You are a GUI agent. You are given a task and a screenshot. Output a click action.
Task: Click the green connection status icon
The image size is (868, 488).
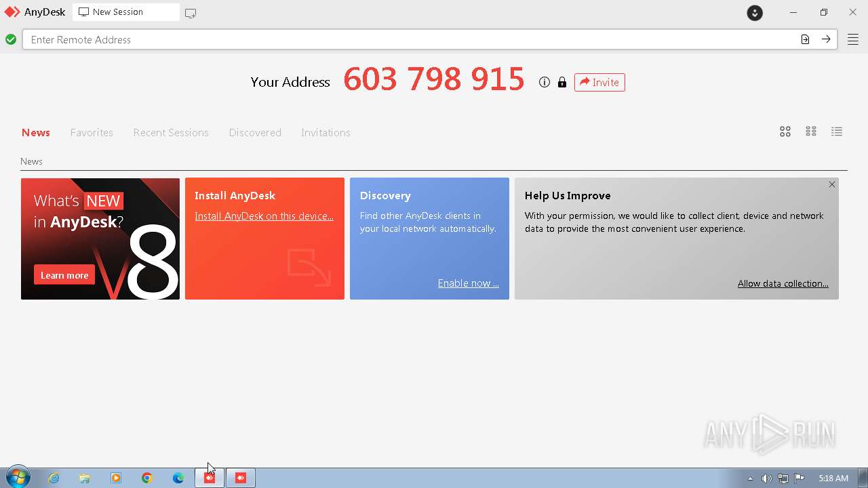[x=11, y=39]
